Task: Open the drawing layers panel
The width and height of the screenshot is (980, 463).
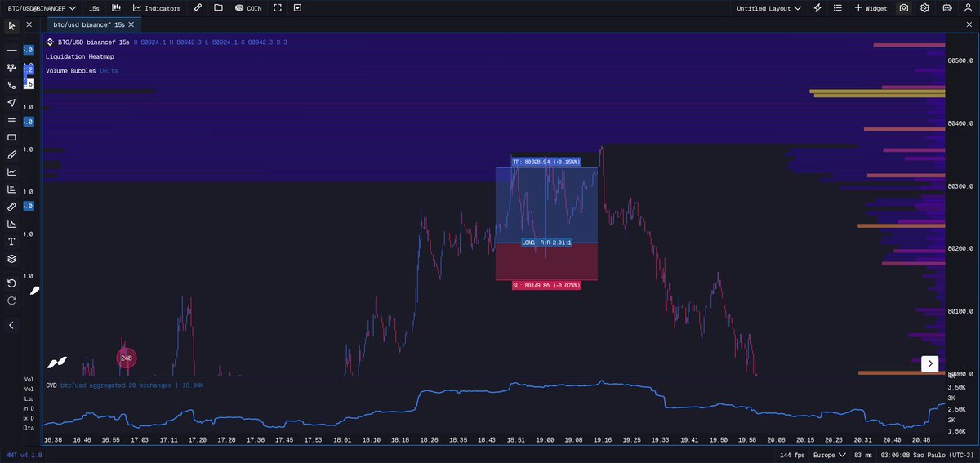Action: click(11, 259)
